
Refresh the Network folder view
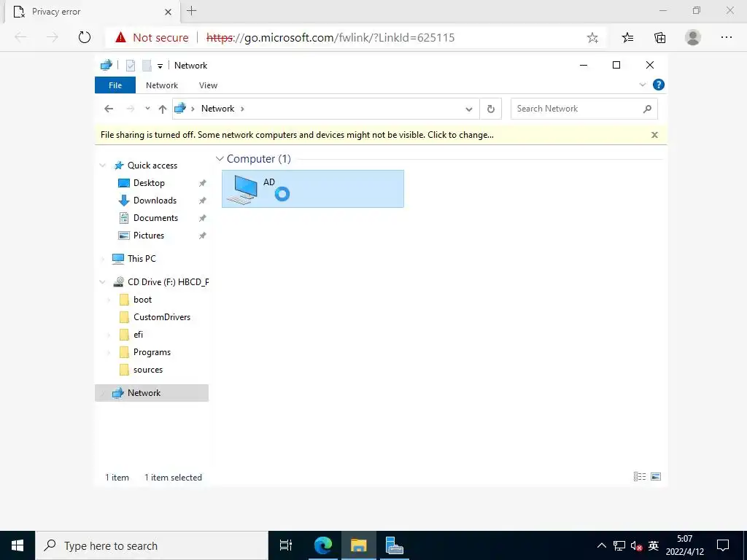(491, 109)
